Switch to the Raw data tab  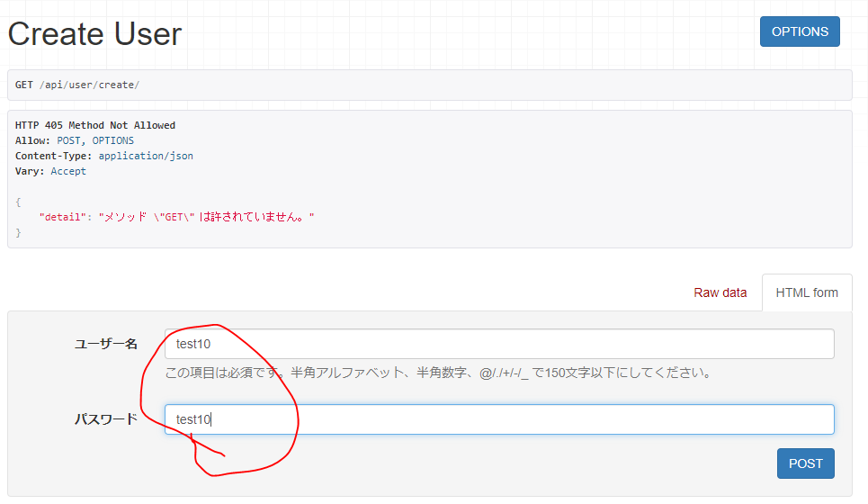pyautogui.click(x=720, y=292)
